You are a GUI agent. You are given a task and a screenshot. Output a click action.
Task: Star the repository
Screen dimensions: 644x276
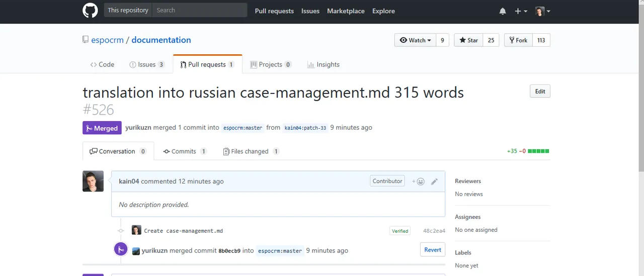(x=468, y=40)
